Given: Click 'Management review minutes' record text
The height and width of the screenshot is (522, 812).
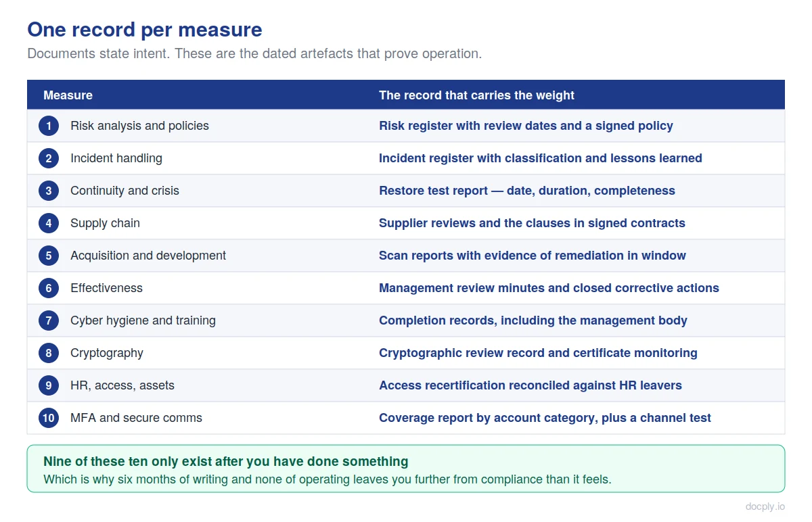Looking at the screenshot, I should [x=549, y=288].
